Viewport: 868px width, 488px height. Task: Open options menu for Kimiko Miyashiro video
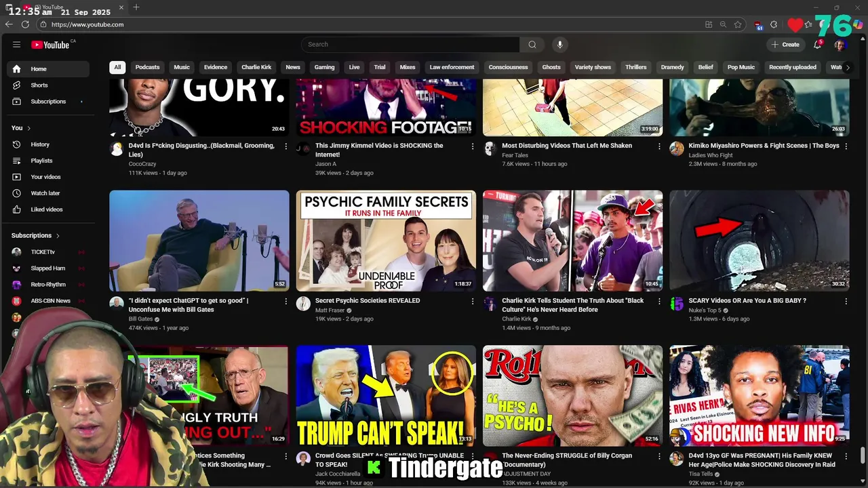point(846,146)
